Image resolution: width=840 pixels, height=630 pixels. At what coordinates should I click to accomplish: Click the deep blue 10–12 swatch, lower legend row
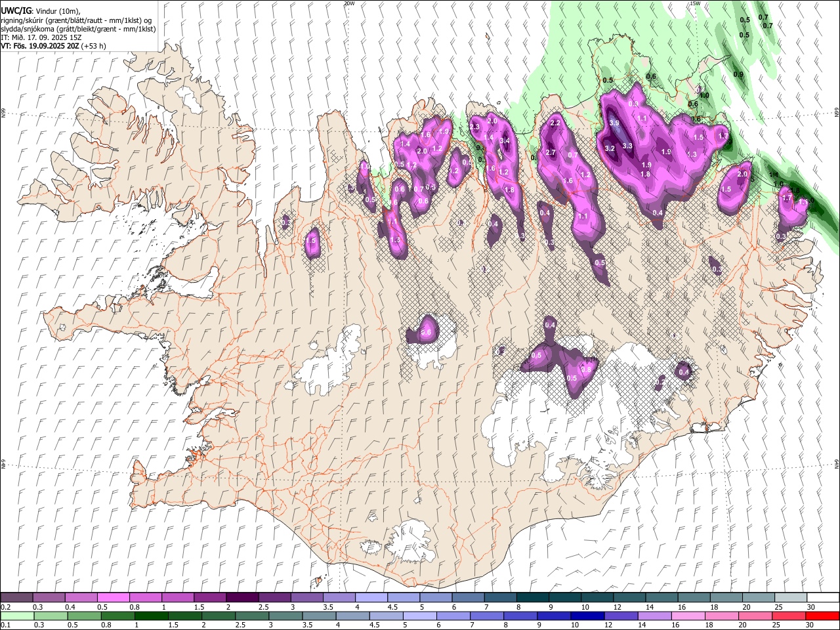(x=588, y=616)
